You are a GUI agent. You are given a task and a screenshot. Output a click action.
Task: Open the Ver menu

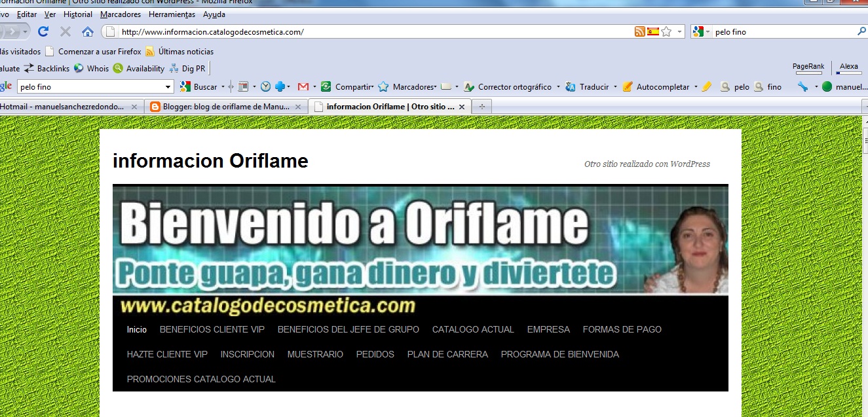50,14
